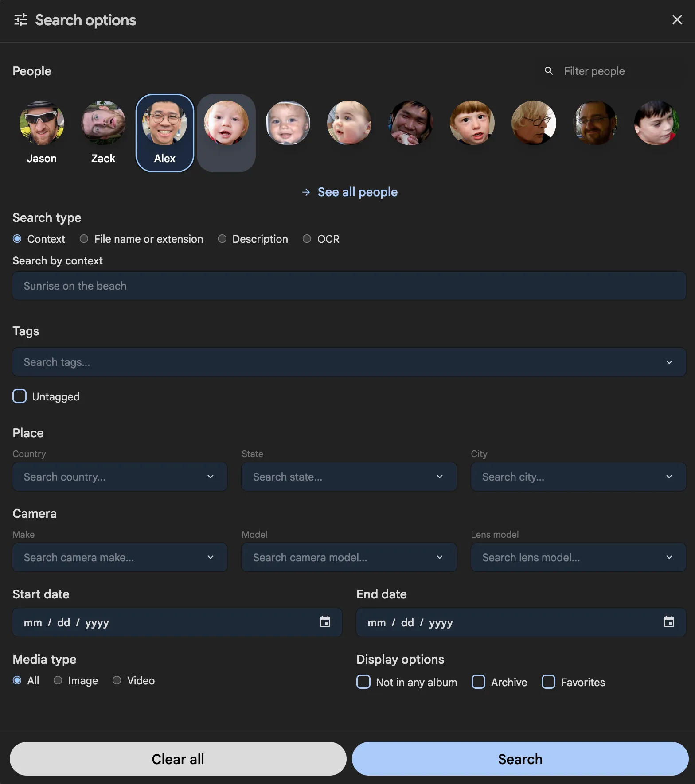Click the magnifier icon beside Filter people

549,71
